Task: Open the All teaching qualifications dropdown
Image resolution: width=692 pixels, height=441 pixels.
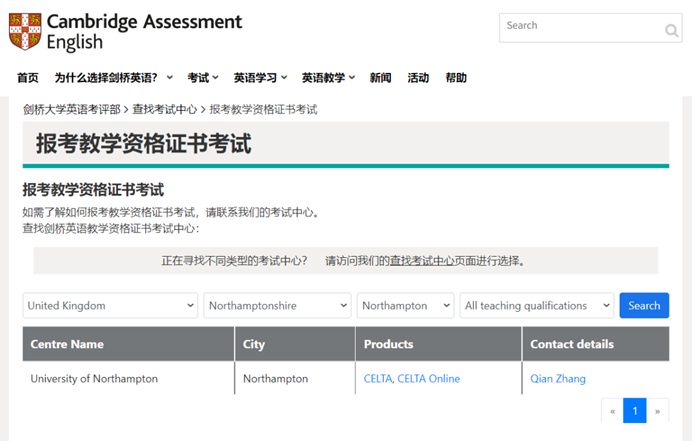Action: [x=537, y=305]
